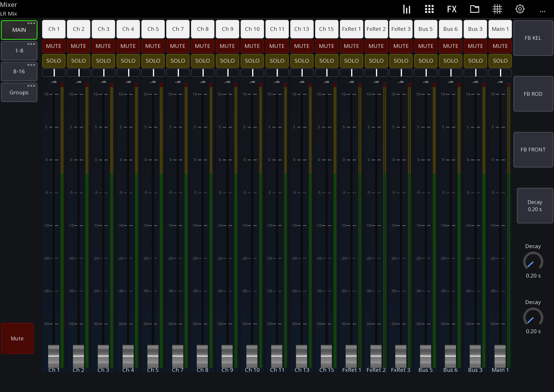Solo channel Ch 3
The width and height of the screenshot is (554, 392).
[x=103, y=61]
